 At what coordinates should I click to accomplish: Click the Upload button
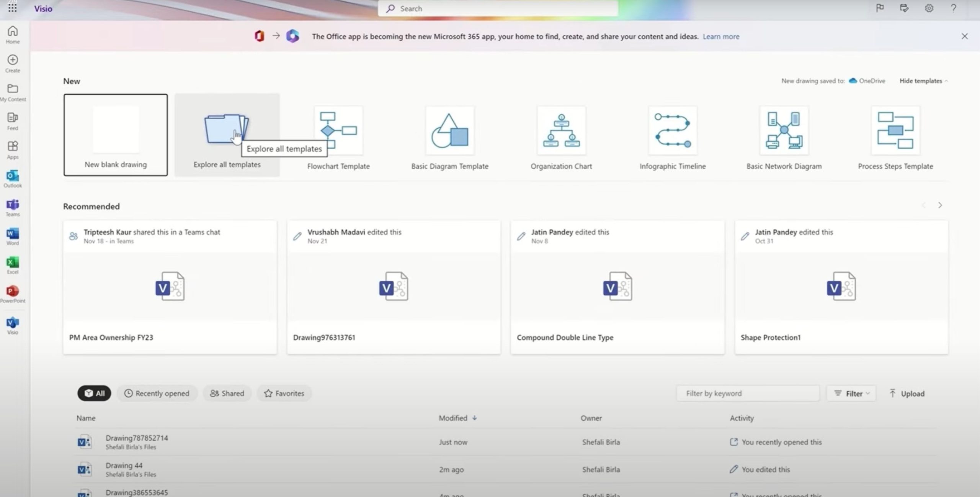tap(906, 394)
